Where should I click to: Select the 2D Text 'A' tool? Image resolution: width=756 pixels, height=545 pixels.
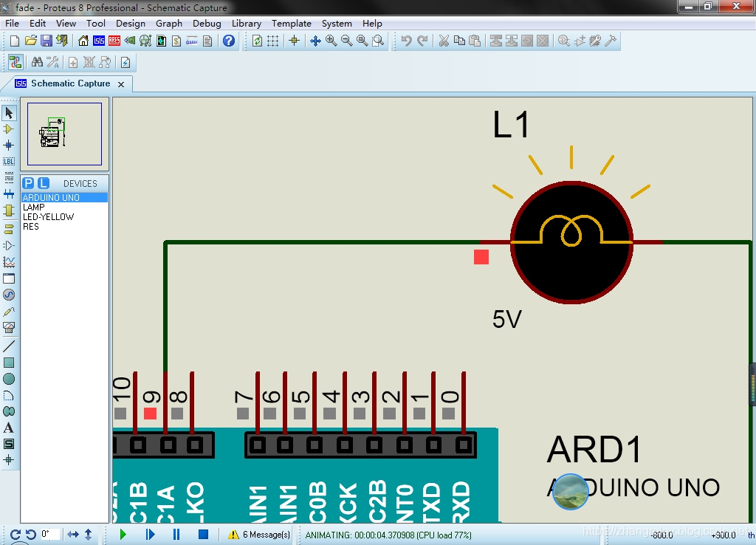point(9,428)
